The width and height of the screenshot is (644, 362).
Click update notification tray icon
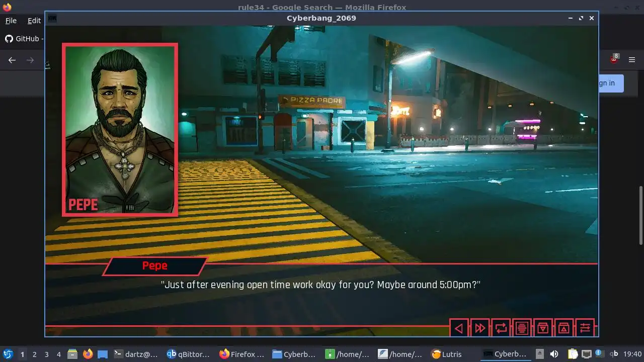[599, 353]
